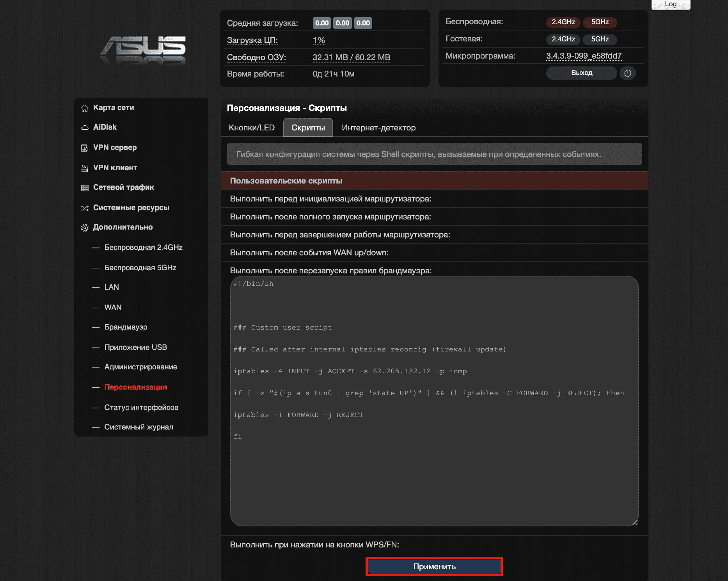Click the Сетевой трафик panel icon
Viewport: 728px width, 581px height.
84,187
